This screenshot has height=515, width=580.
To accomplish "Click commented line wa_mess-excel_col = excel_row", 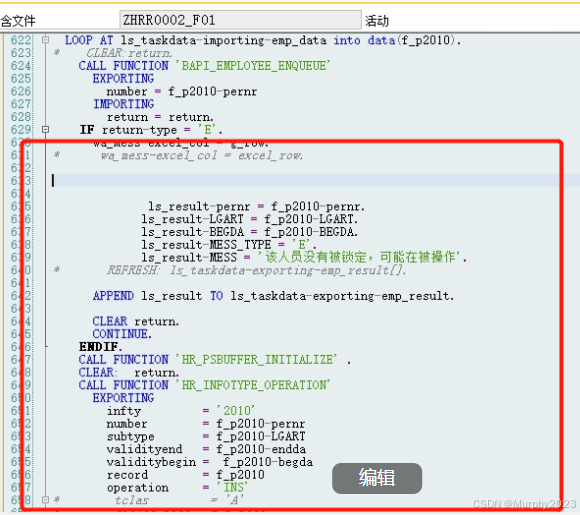I will coord(202,155).
